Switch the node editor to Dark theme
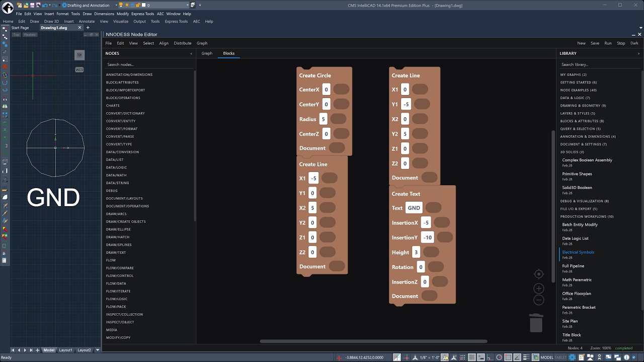644x362 pixels. point(634,43)
